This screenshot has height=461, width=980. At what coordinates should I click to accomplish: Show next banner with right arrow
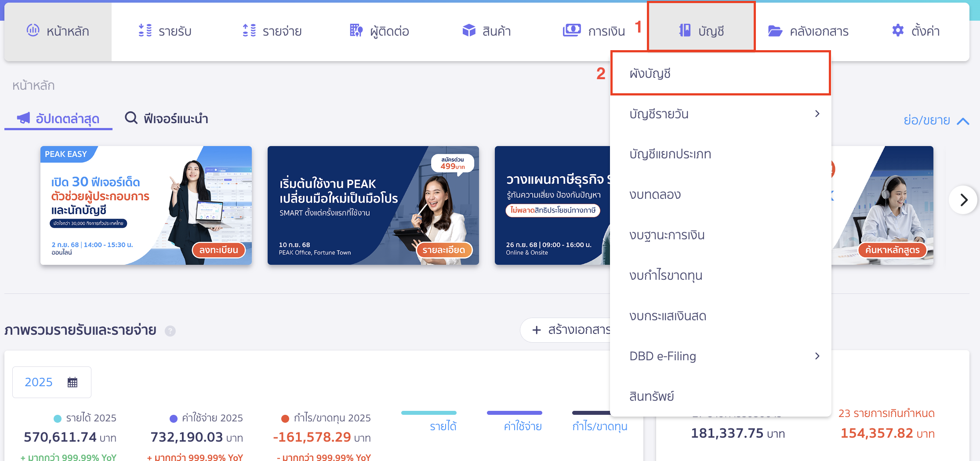[x=963, y=200]
